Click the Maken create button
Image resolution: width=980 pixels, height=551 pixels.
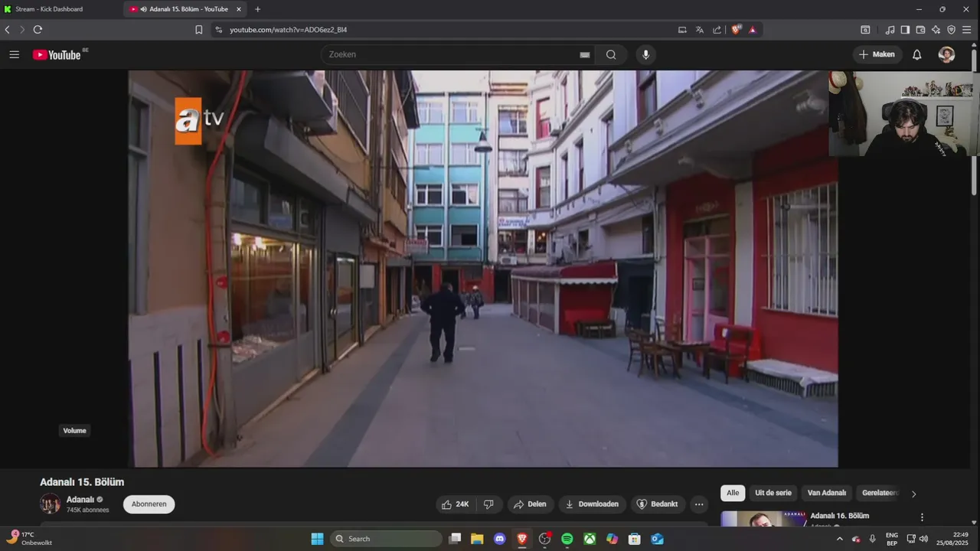pyautogui.click(x=877, y=54)
